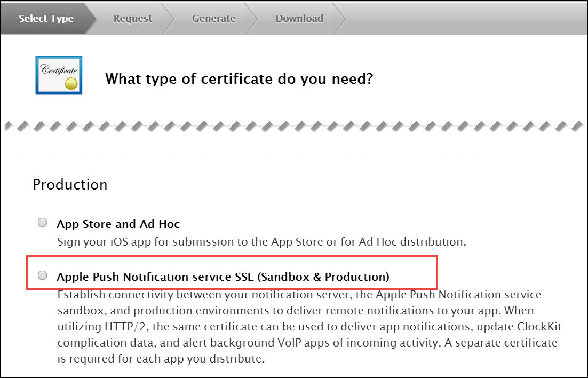Click the Production section heading
Image resolution: width=588 pixels, height=378 pixels.
point(70,185)
